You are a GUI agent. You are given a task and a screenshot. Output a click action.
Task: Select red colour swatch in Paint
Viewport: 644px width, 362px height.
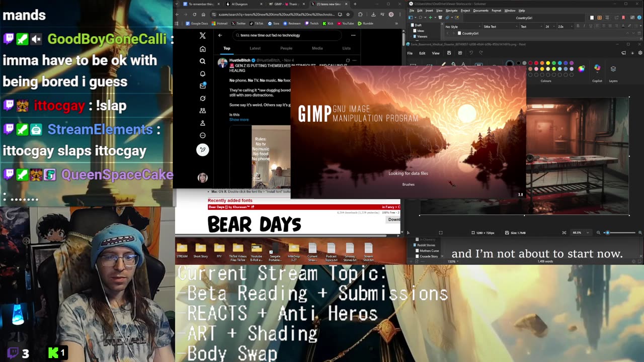[536, 63]
